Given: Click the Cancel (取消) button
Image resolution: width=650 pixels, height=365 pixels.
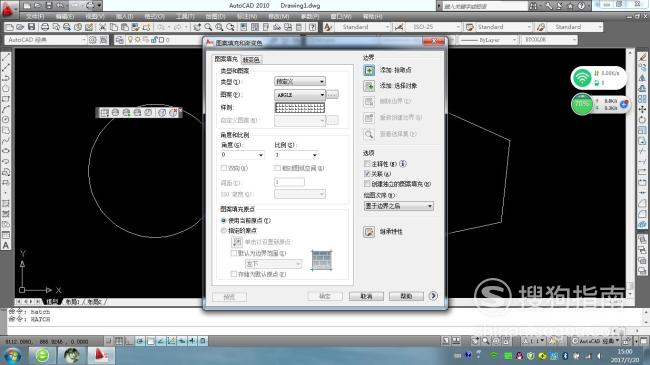Looking at the screenshot, I should point(366,296).
